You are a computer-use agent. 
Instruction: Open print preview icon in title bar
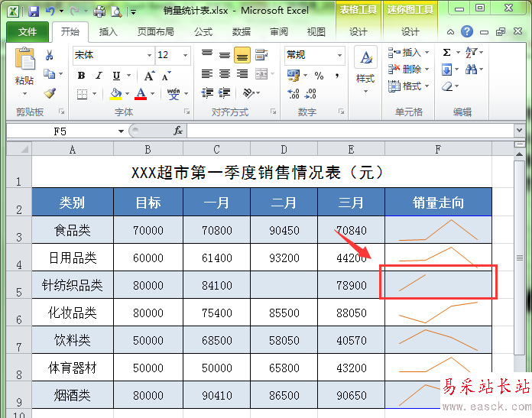[x=116, y=12]
